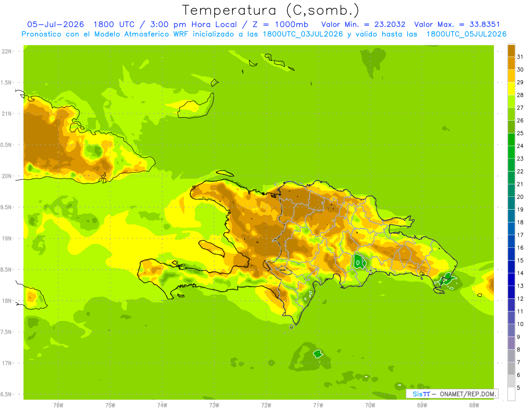The width and height of the screenshot is (532, 411).
Task: Pick the yellow swatch between 28 and 29
Action: tap(511, 89)
